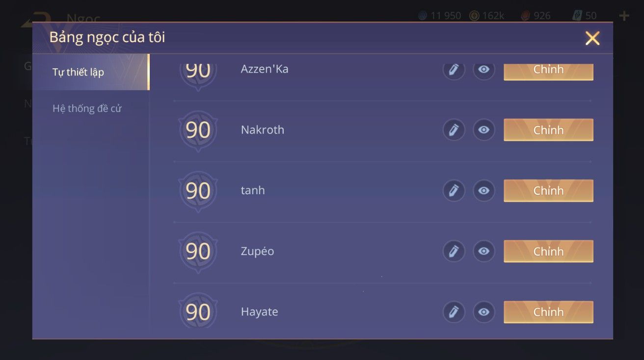The image size is (644, 360).
Task: Edit name of Nakroth rune page
Action: click(x=454, y=130)
